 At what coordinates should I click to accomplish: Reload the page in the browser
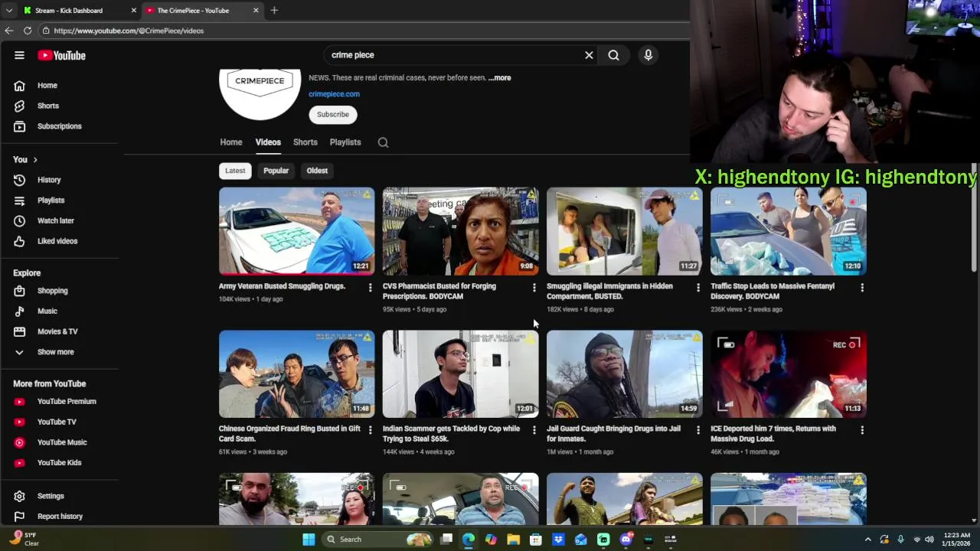[x=28, y=31]
